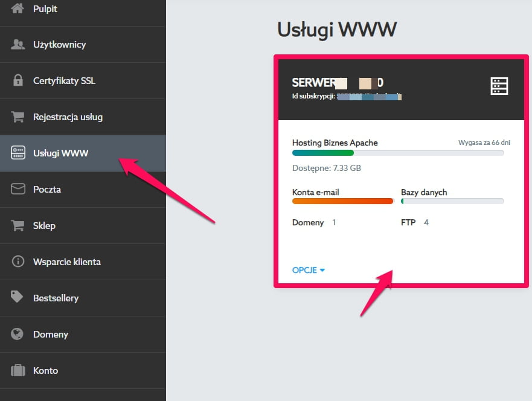The image size is (532, 401).
Task: Open Certyfikaty SSL section
Action: [83, 81]
